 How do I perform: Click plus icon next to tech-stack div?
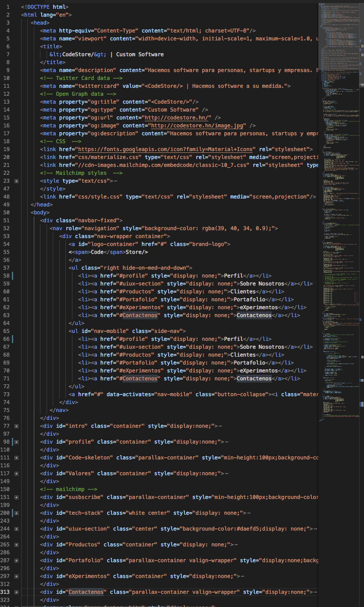click(x=17, y=513)
